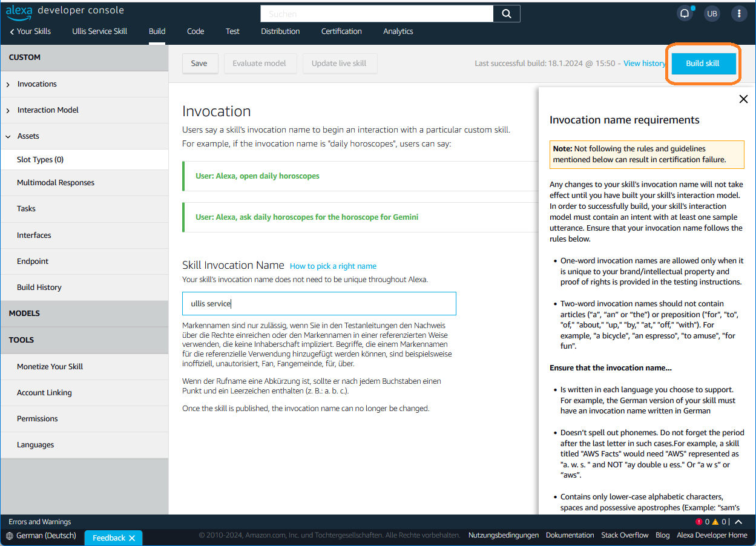The image size is (756, 546).
Task: Click the search magnifier button
Action: (x=507, y=13)
